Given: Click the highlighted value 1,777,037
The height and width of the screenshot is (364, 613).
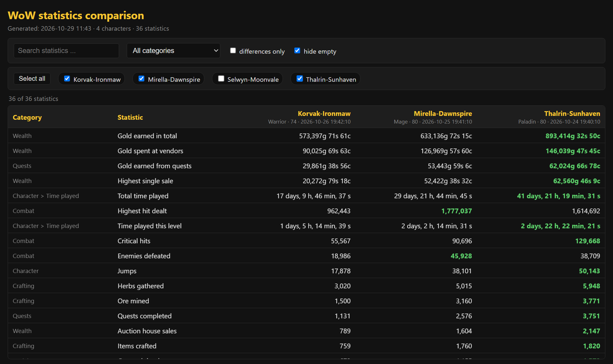Looking at the screenshot, I should click(457, 211).
